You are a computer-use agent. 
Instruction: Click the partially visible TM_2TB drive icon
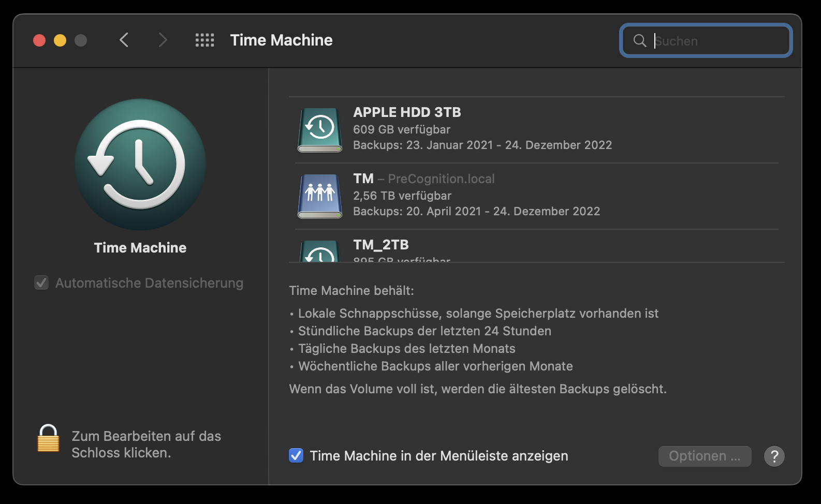click(x=320, y=252)
